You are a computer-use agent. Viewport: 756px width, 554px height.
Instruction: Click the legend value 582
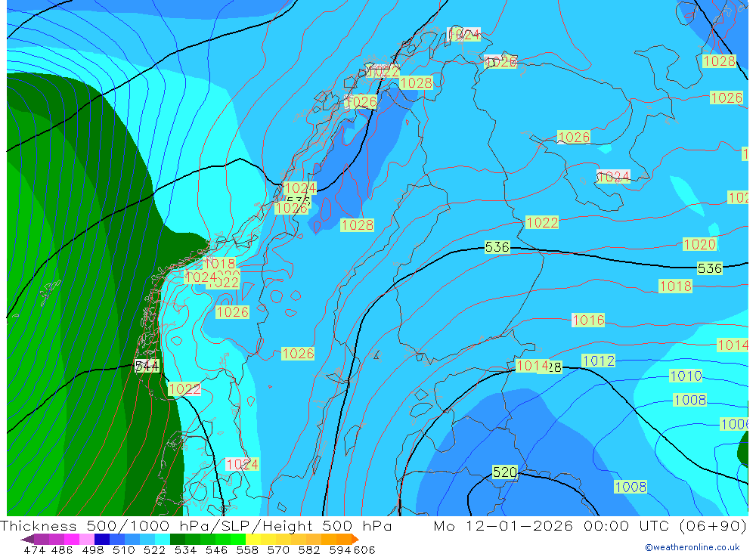308,549
